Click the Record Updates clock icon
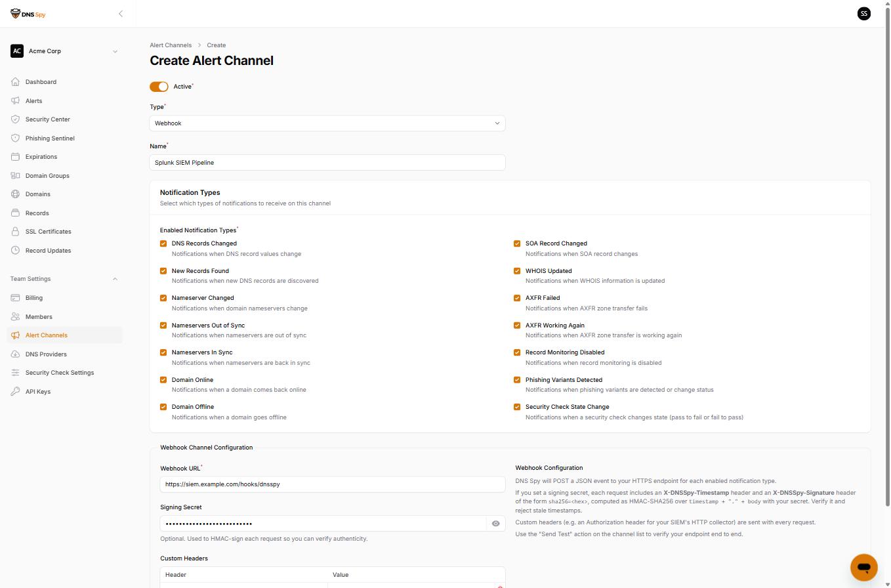Image resolution: width=891 pixels, height=588 pixels. (x=16, y=251)
